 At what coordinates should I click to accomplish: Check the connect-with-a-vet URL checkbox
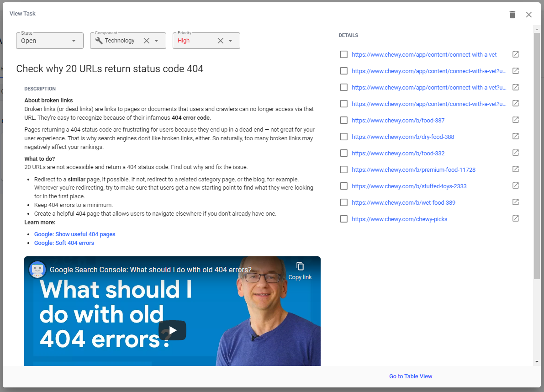[x=344, y=54]
